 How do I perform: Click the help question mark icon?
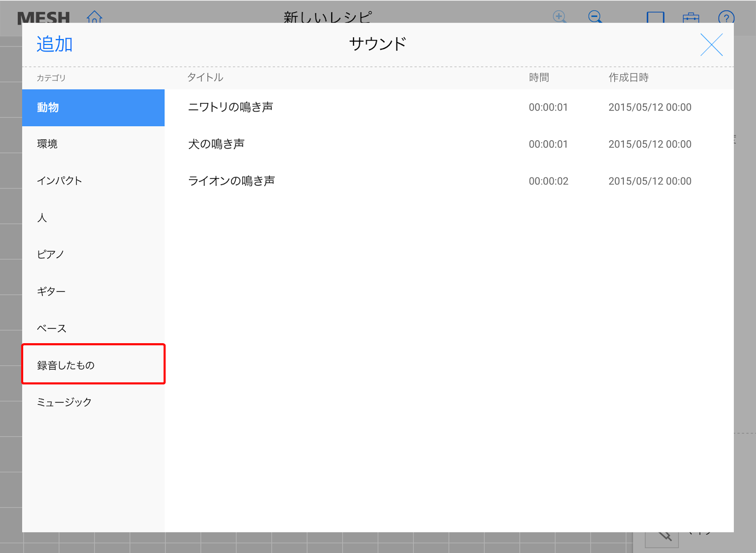click(726, 17)
